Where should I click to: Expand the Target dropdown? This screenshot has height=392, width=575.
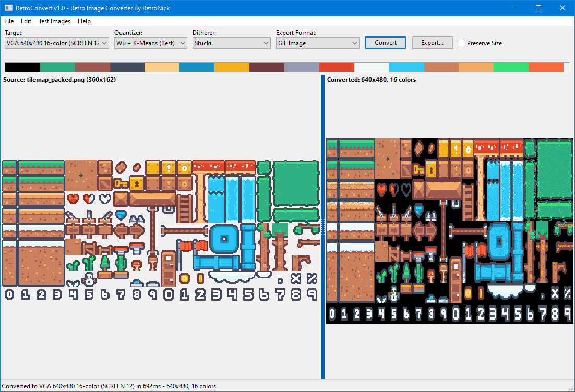[57, 43]
